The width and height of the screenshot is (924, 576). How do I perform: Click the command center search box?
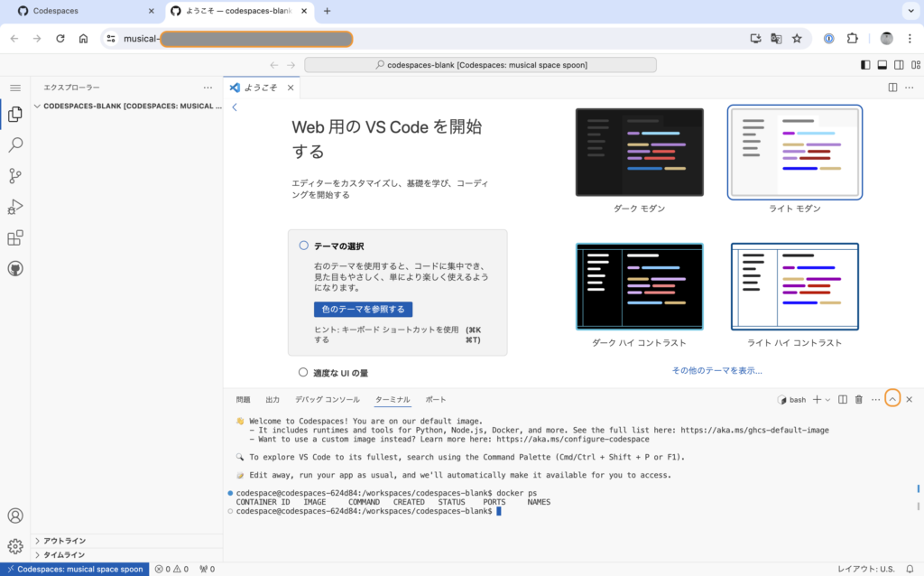pos(480,65)
